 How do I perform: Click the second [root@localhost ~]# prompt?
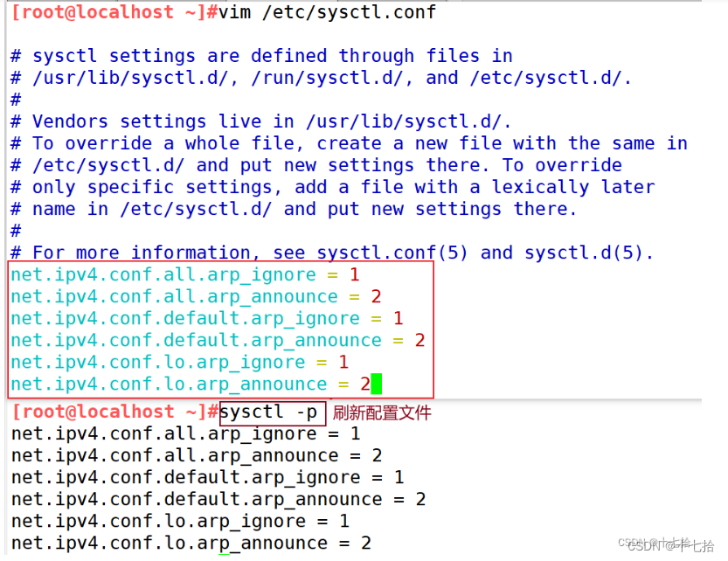115,412
